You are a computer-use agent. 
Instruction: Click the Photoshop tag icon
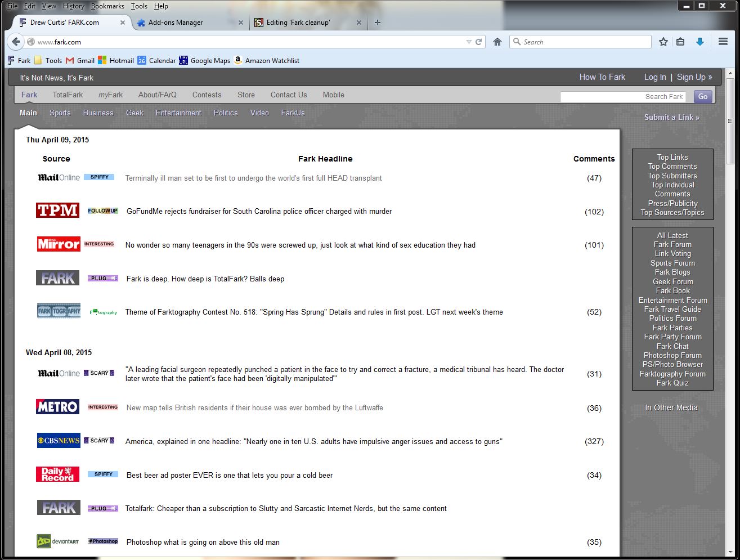[102, 541]
